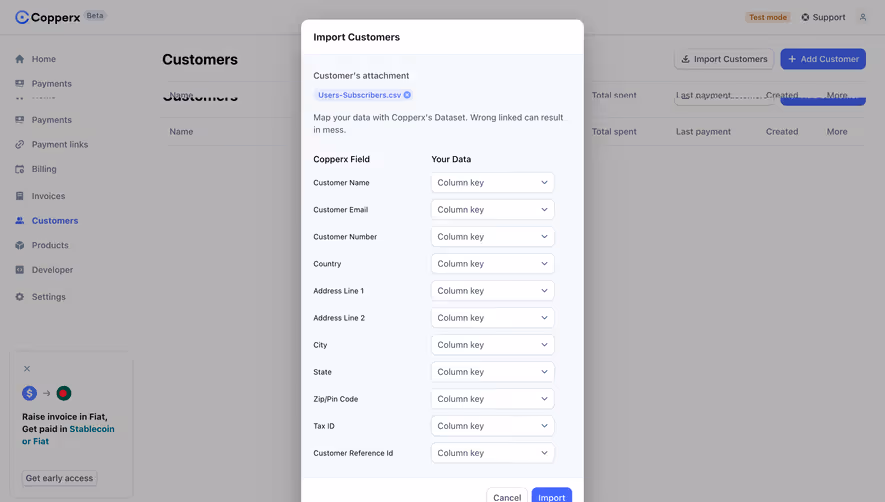Open State column key dropdown

[x=492, y=372]
